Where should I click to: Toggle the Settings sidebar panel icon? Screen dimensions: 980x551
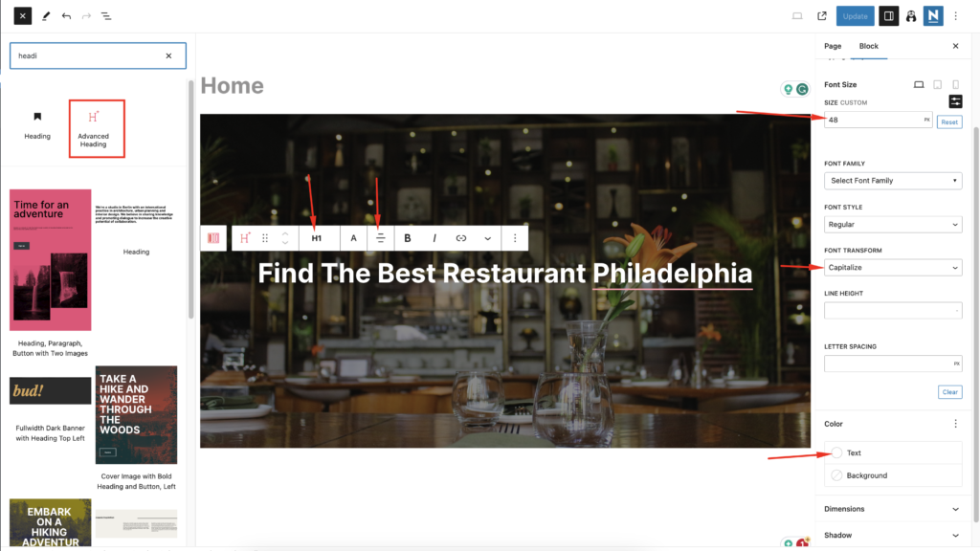pos(888,16)
